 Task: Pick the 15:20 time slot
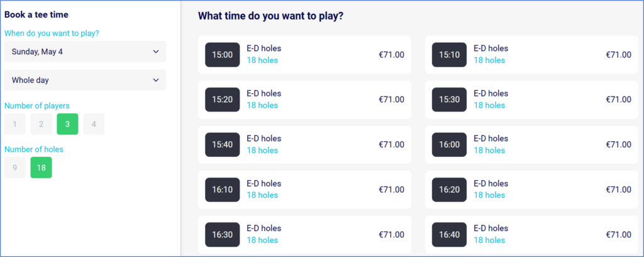(222, 100)
